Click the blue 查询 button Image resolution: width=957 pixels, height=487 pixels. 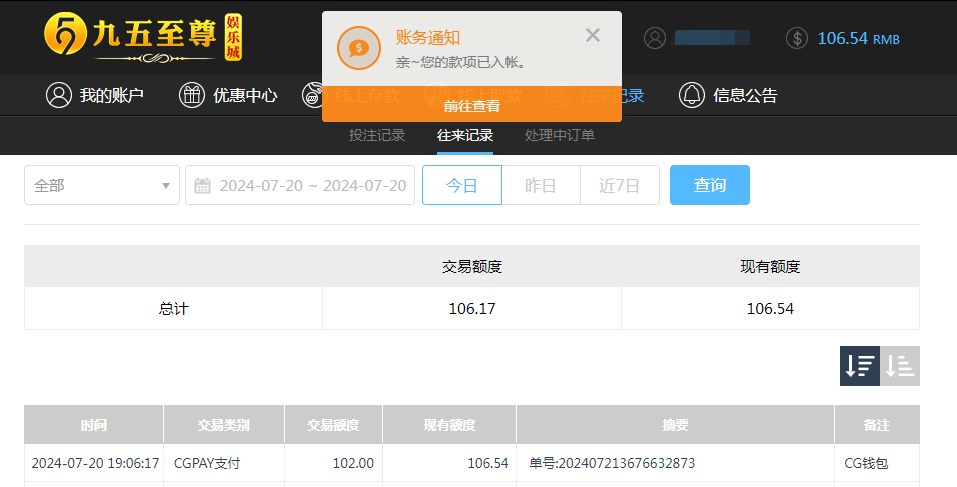coord(709,185)
